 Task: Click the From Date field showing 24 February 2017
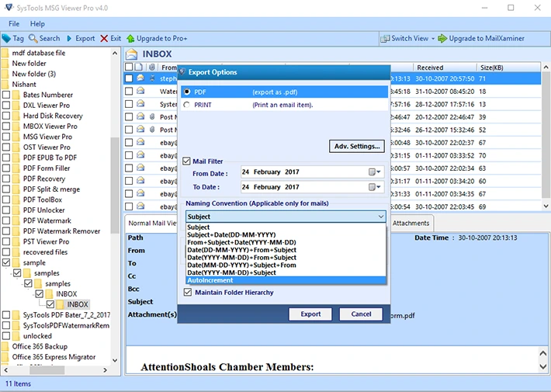point(313,172)
